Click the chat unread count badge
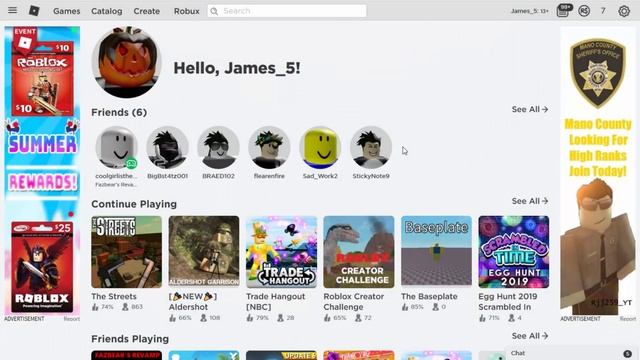 pyautogui.click(x=627, y=353)
